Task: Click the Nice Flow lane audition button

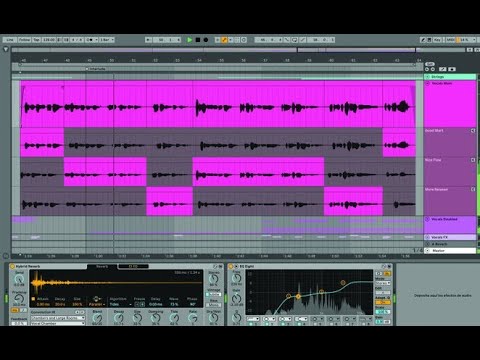Action: pos(473,160)
